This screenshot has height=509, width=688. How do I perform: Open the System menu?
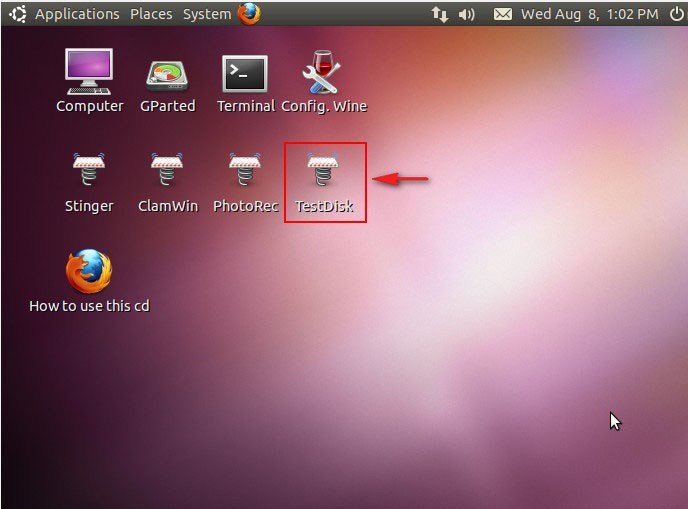pyautogui.click(x=207, y=14)
